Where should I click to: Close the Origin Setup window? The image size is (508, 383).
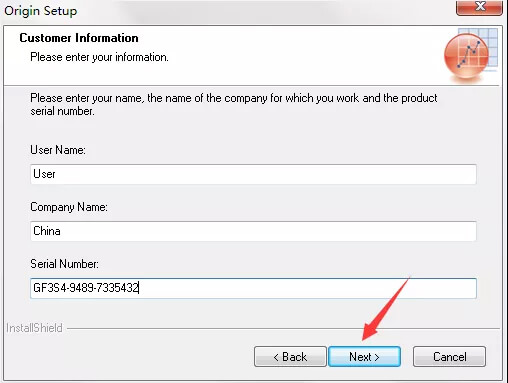(479, 7)
